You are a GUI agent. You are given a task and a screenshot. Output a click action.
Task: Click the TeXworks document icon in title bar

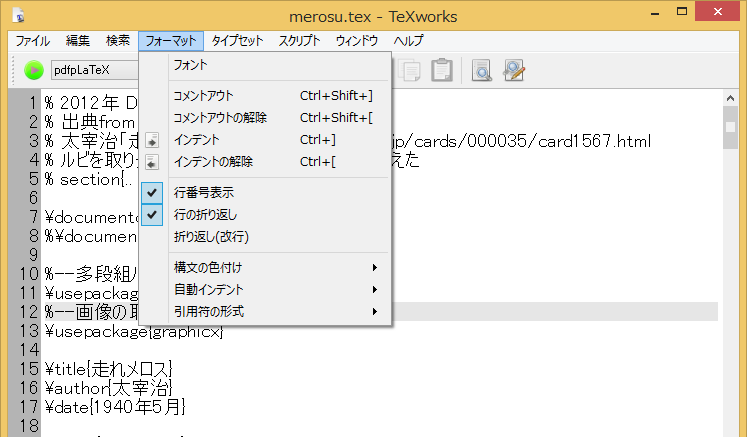coord(19,16)
